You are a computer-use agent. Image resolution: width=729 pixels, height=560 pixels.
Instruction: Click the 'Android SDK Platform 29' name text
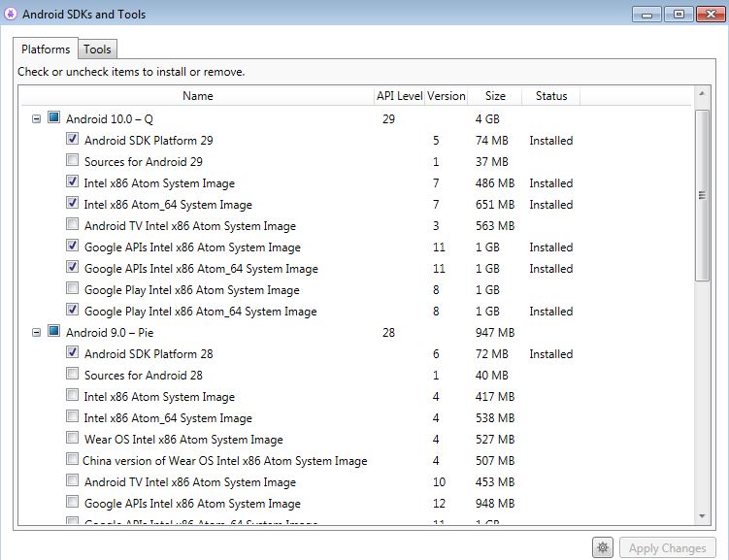(x=149, y=141)
